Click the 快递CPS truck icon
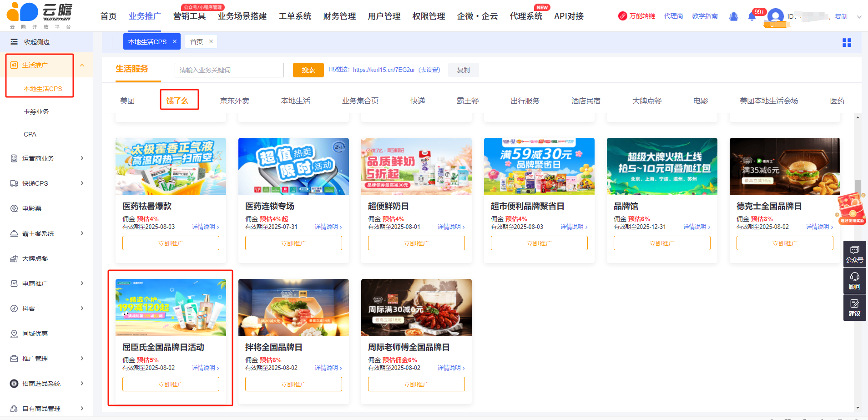Image resolution: width=868 pixels, height=420 pixels. click(x=14, y=183)
